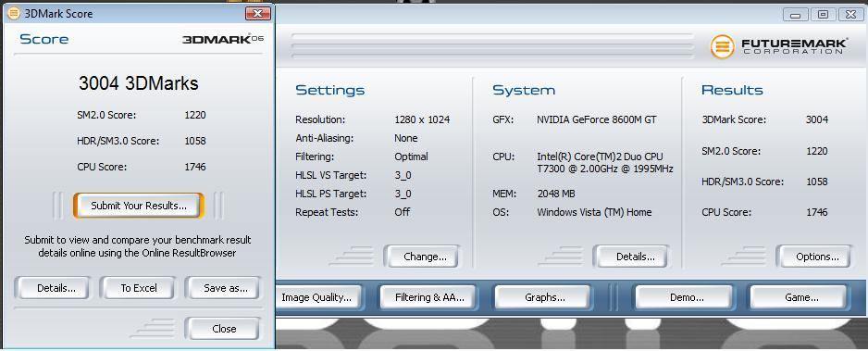The height and width of the screenshot is (351, 868).
Task: Launch the Demo
Action: tap(687, 297)
